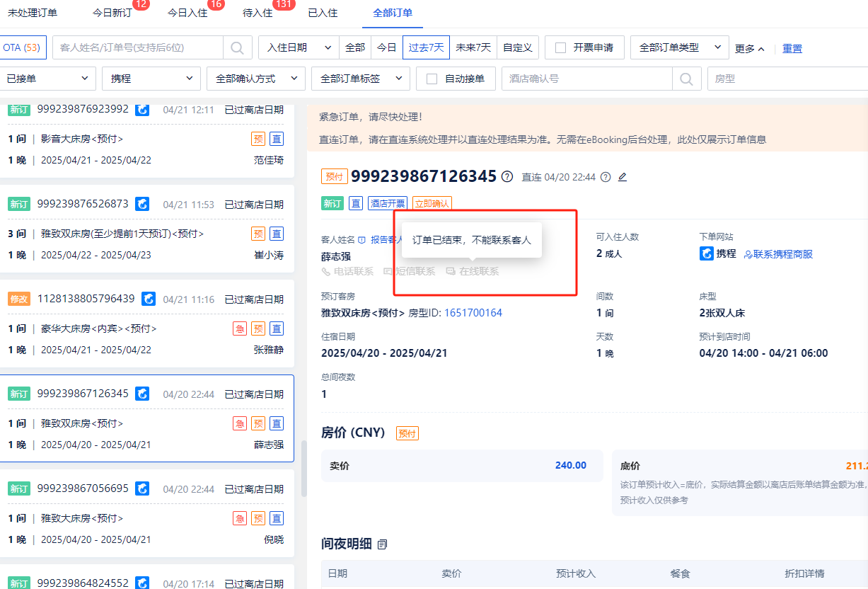The width and height of the screenshot is (868, 589).
Task: Click Ctrip icon on order 1128138805796439
Action: point(149,299)
